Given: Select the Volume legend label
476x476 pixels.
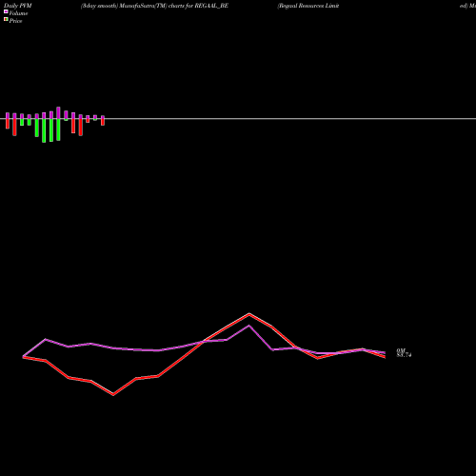Looking at the screenshot, I should [x=18, y=13].
